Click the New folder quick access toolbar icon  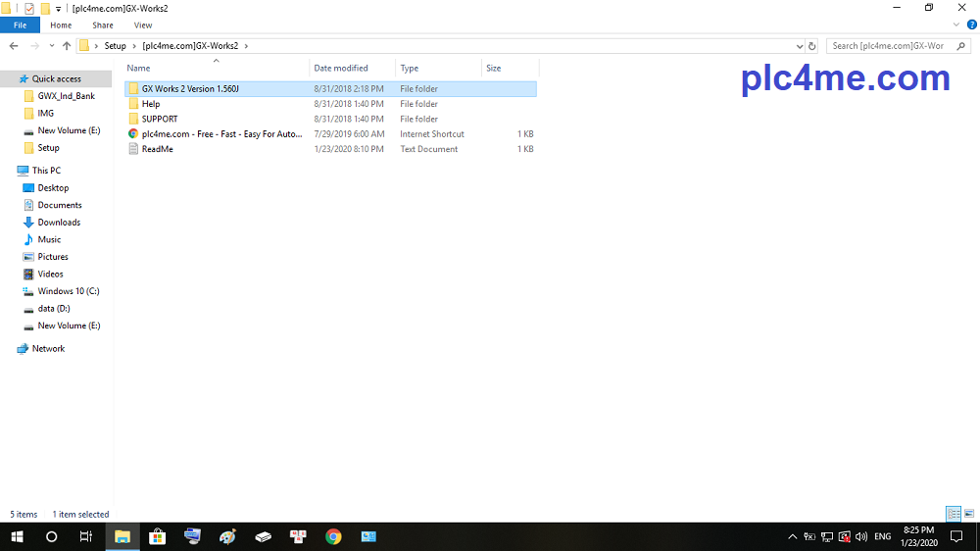coord(45,9)
